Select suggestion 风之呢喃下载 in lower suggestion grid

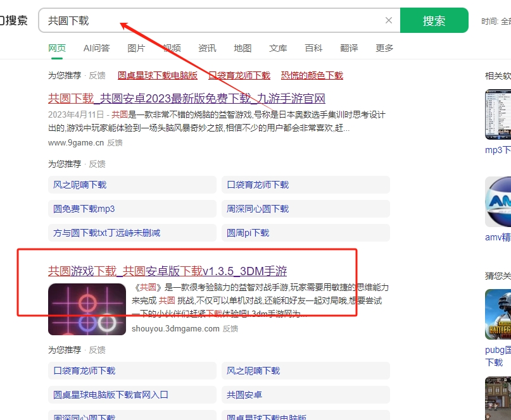(306, 371)
